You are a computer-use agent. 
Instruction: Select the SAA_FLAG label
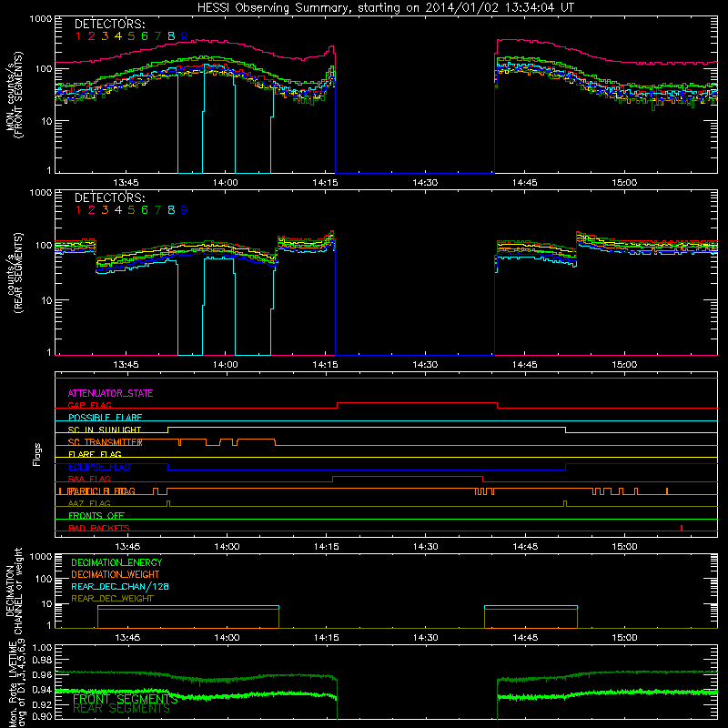point(89,480)
